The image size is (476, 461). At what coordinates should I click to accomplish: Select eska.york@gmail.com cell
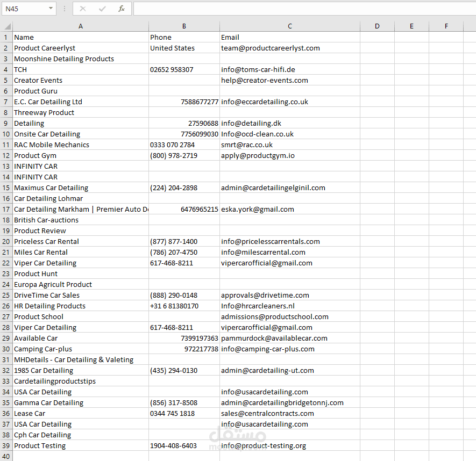pos(289,209)
